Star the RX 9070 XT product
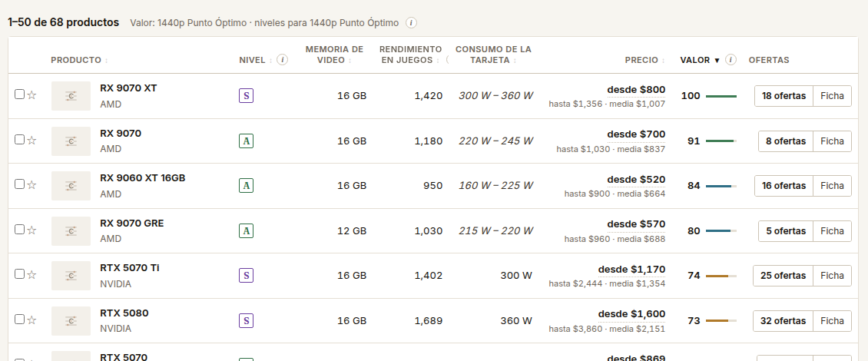 coord(31,94)
